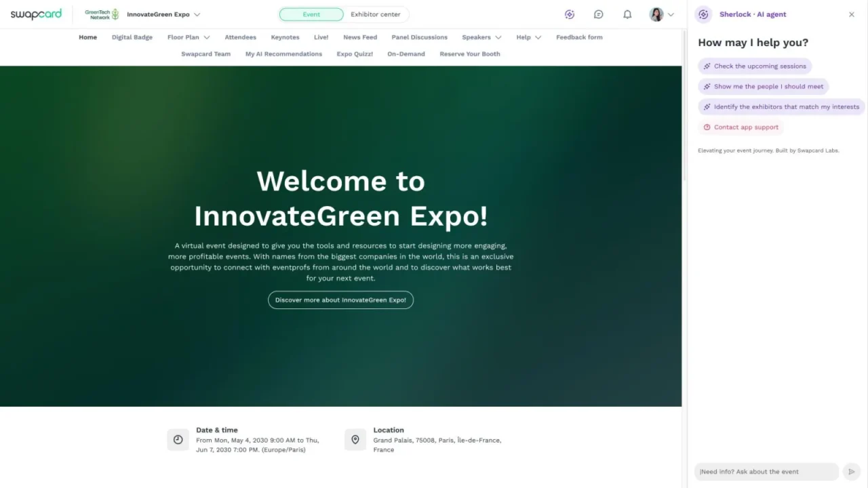The height and width of the screenshot is (488, 868).
Task: Open the News Feed tab
Action: [360, 37]
